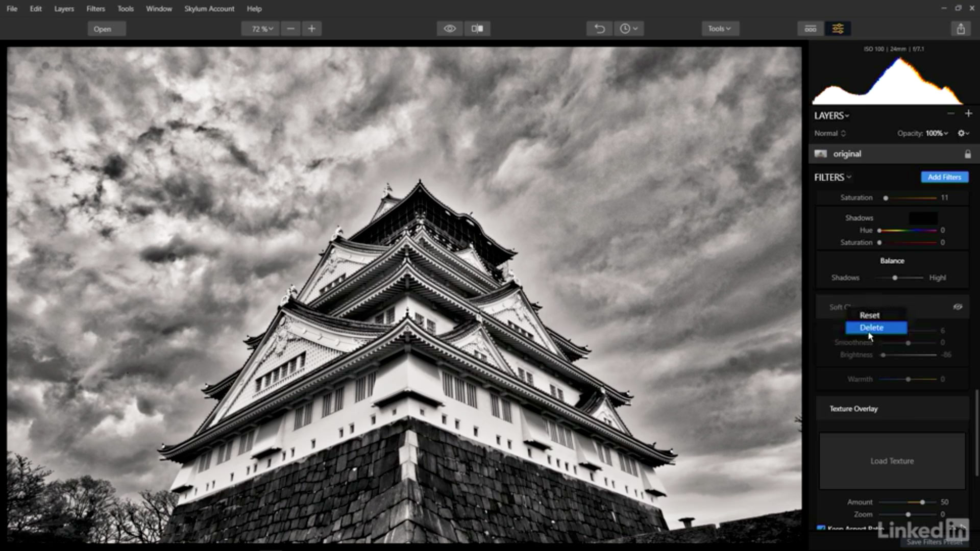Click the export/share icon

[x=961, y=29]
